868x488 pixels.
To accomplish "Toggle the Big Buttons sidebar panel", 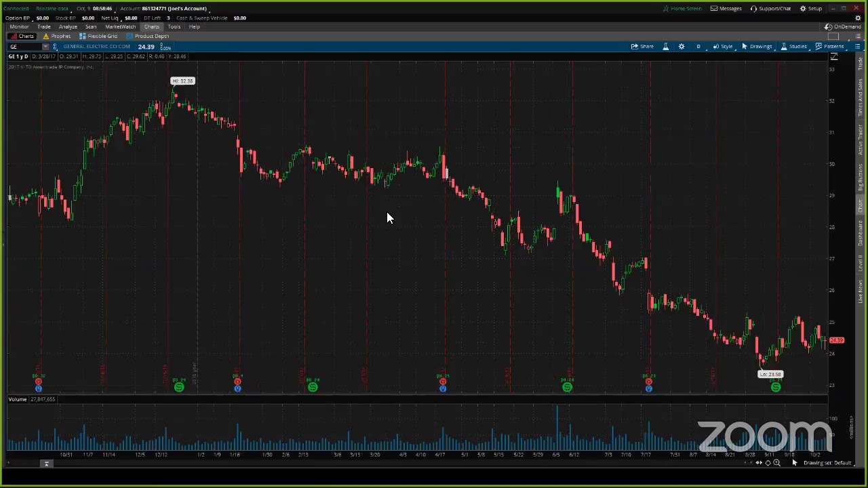I will pos(861,178).
